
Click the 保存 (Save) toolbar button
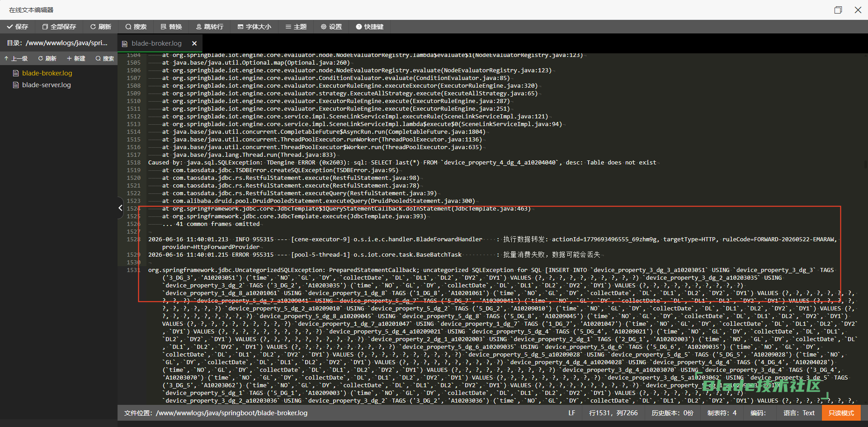pyautogui.click(x=17, y=27)
